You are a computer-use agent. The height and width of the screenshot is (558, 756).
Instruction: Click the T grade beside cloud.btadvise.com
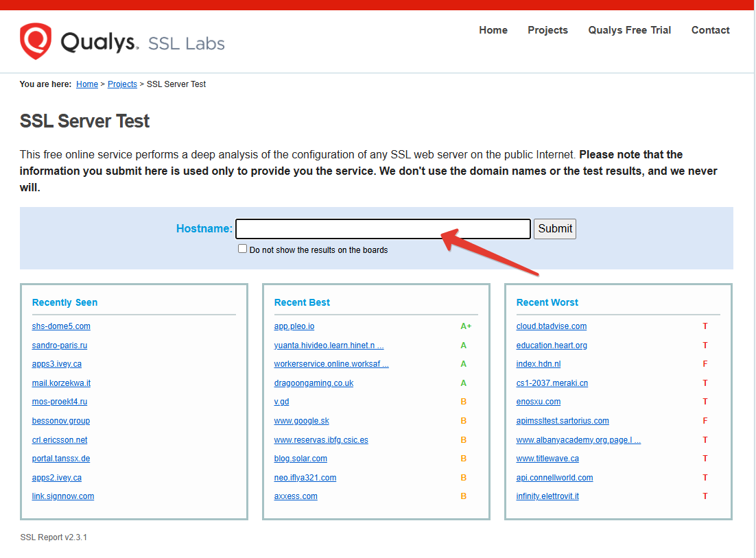point(705,326)
